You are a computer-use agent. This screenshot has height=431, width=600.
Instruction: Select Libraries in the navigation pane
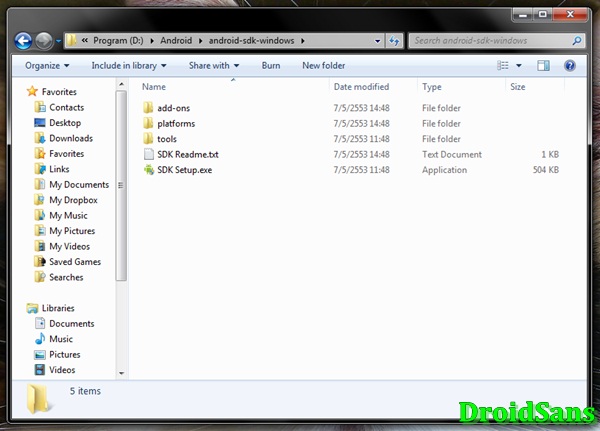tap(51, 308)
